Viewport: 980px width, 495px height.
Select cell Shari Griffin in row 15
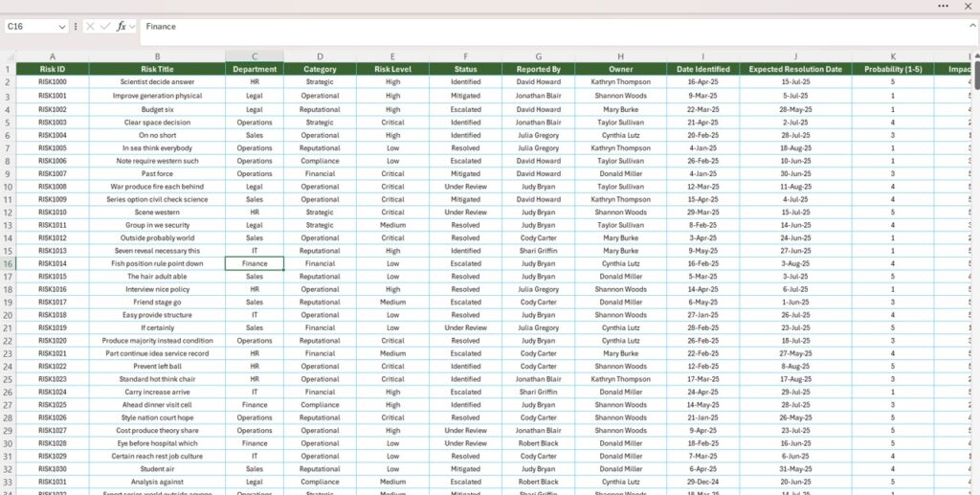click(x=538, y=251)
